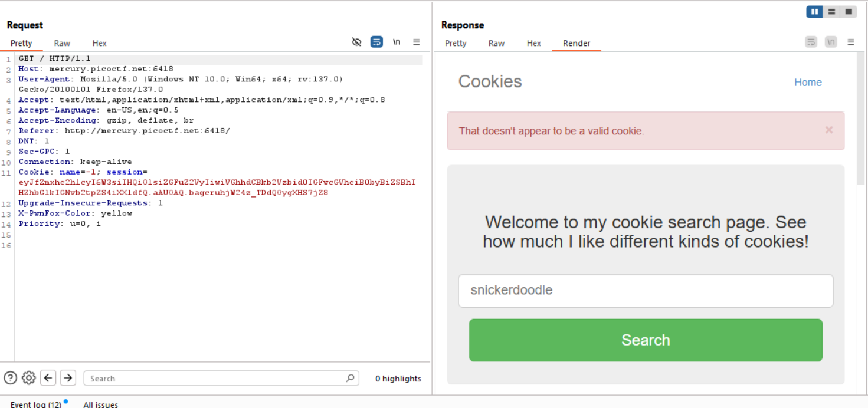Toggle word wrap icon in Request panel
The height and width of the screenshot is (408, 868).
[x=376, y=42]
